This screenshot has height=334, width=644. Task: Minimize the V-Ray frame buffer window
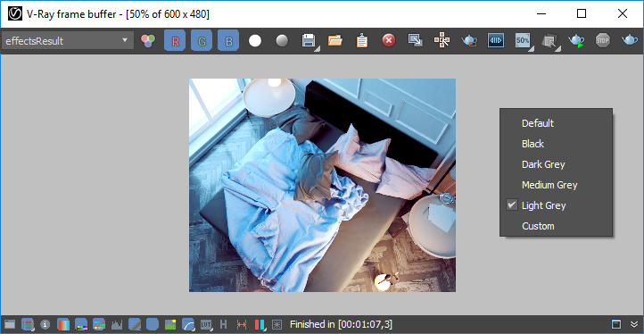(x=542, y=13)
